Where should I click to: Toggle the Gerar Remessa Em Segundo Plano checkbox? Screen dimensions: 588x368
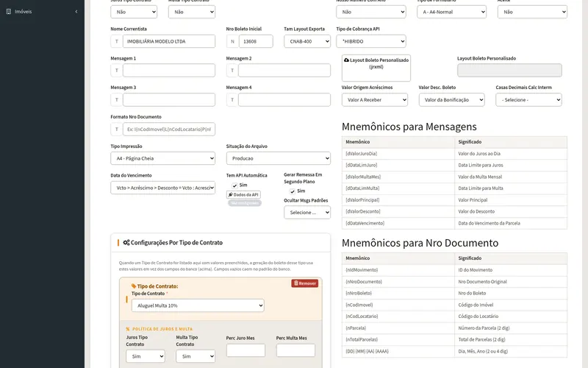(293, 191)
